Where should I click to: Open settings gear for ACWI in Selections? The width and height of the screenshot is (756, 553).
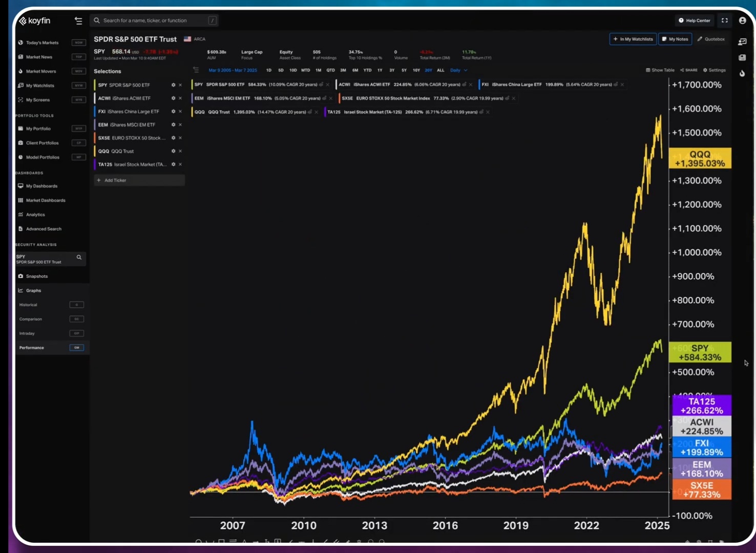173,98
